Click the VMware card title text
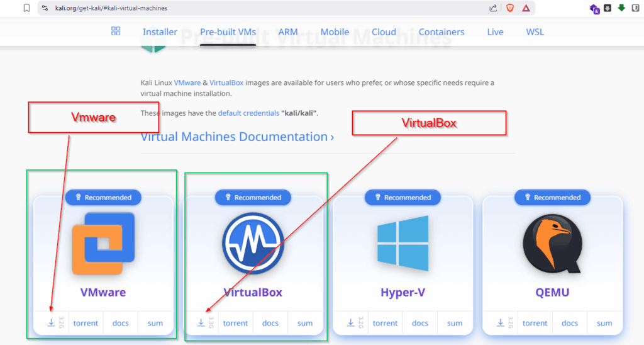This screenshot has height=345, width=644. (x=103, y=292)
